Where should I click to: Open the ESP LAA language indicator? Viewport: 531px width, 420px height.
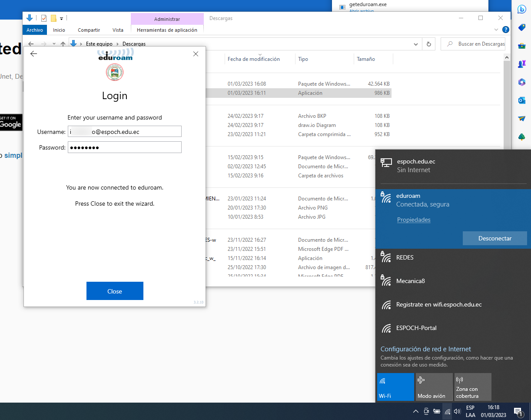[470, 411]
